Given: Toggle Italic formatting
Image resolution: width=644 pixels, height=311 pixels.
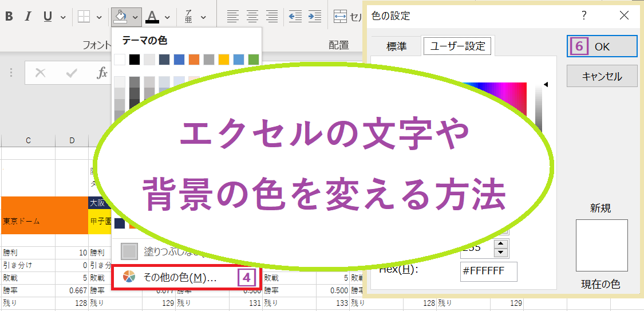Looking at the screenshot, I should click(28, 17).
